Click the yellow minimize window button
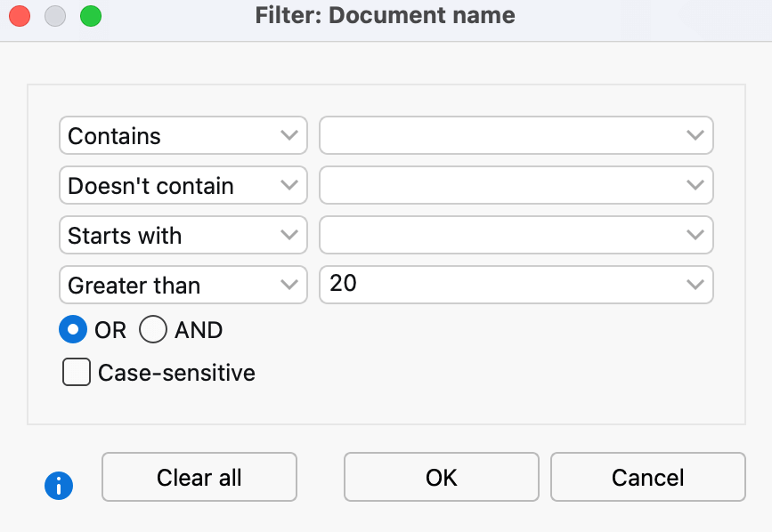This screenshot has height=532, width=772. (55, 16)
